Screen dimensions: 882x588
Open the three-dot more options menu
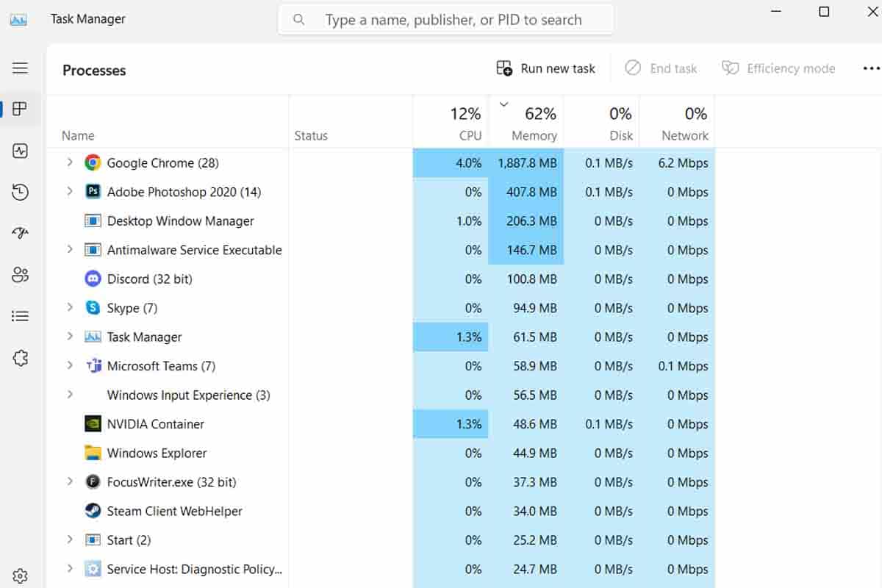click(x=871, y=68)
